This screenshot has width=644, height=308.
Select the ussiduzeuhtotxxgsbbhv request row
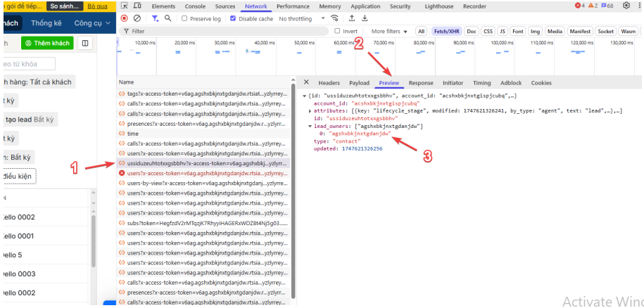203,163
